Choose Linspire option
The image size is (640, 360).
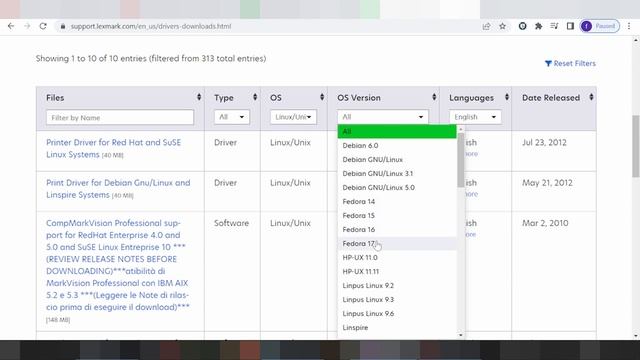pos(397,327)
